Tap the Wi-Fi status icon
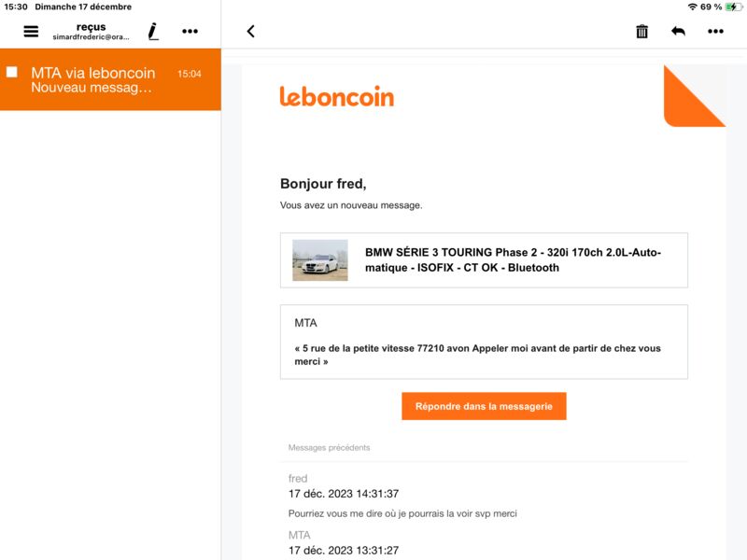 tap(692, 7)
